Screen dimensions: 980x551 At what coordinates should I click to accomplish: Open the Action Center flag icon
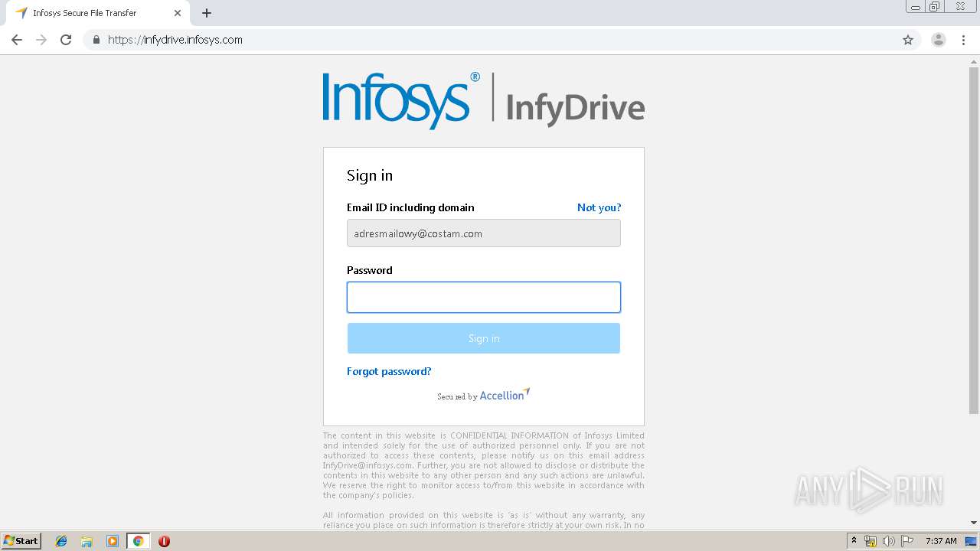907,541
